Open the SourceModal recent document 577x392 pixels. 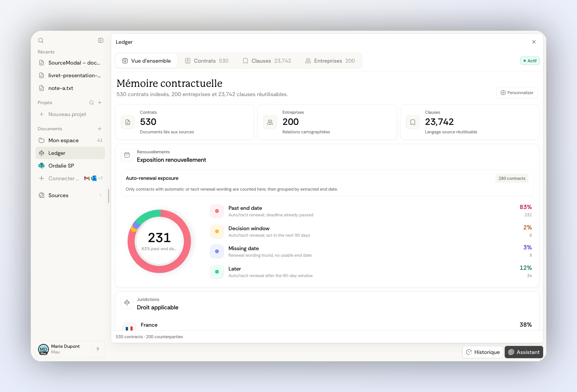point(70,63)
